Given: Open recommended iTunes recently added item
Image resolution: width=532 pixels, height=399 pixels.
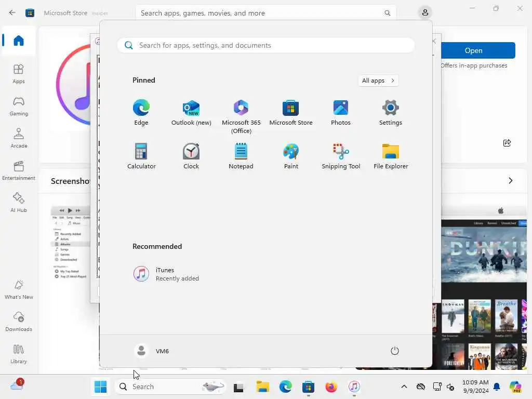Looking at the screenshot, I should [166, 274].
